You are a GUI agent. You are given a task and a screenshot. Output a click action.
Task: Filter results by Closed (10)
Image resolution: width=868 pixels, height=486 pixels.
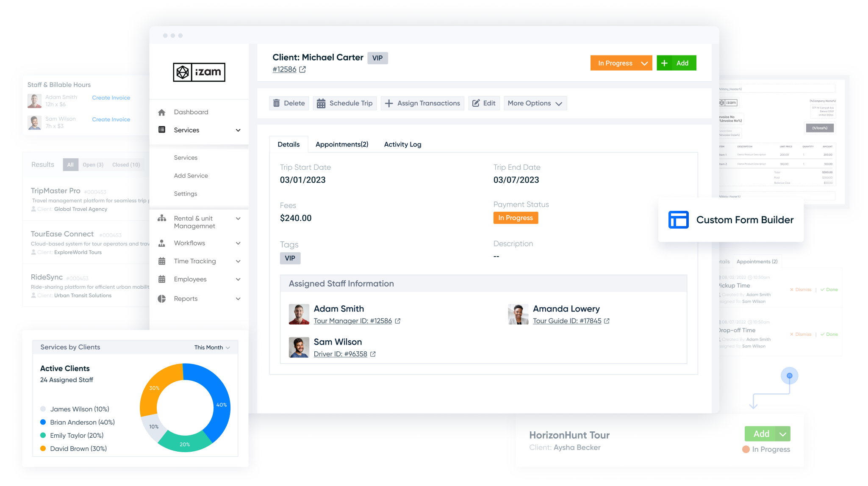(126, 165)
